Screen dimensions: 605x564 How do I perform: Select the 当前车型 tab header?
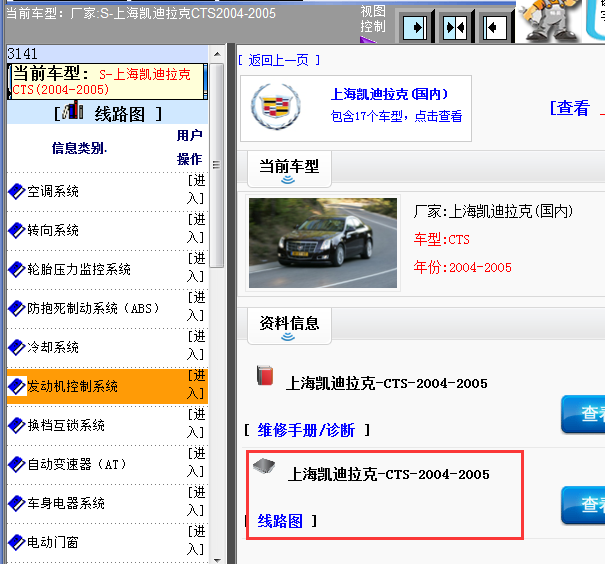click(x=289, y=169)
